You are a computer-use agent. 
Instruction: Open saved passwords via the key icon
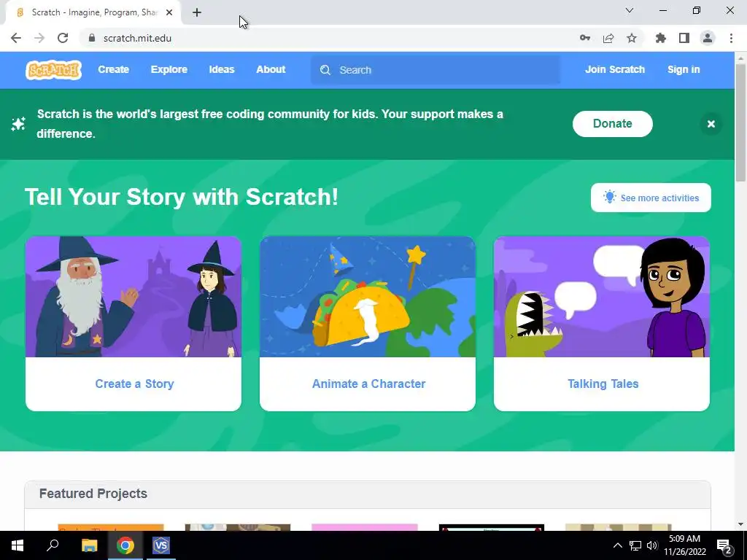(x=585, y=38)
